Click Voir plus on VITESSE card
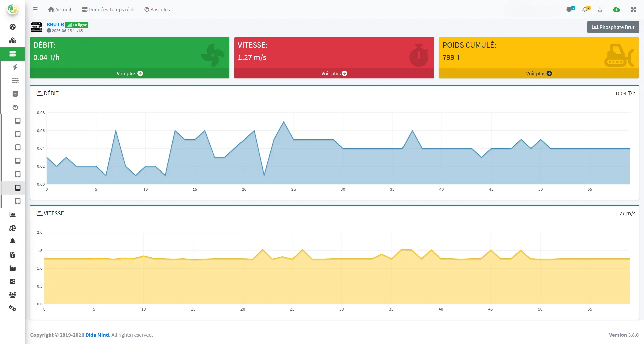 click(334, 73)
